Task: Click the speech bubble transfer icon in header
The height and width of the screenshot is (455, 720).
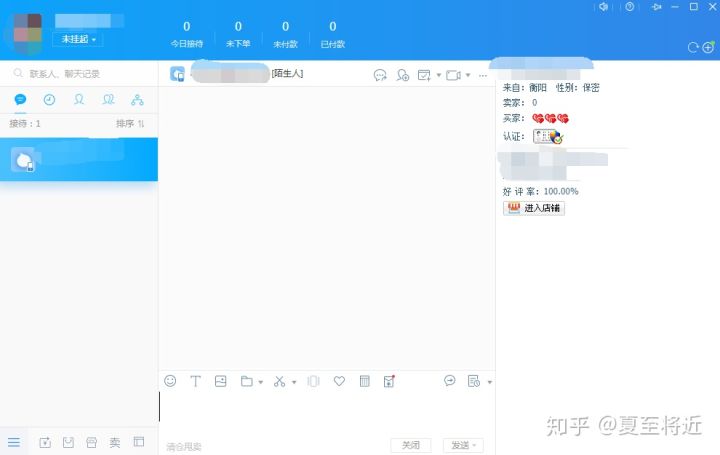Action: [x=380, y=75]
